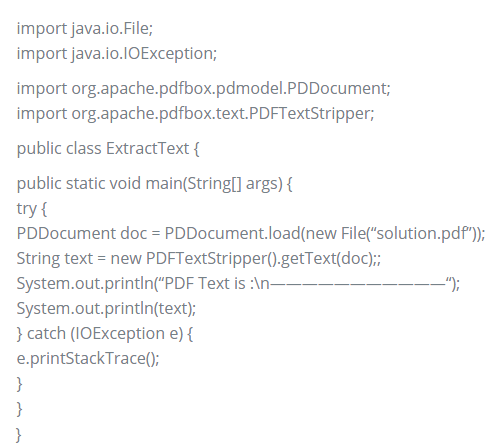Click the PDDocument import statement line
The width and height of the screenshot is (495, 445).
(203, 89)
